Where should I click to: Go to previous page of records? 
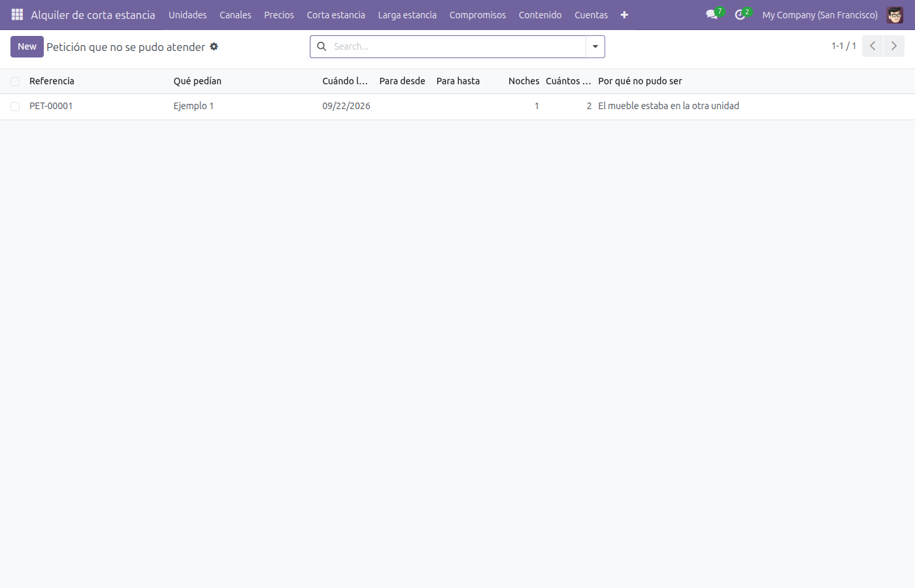click(873, 46)
